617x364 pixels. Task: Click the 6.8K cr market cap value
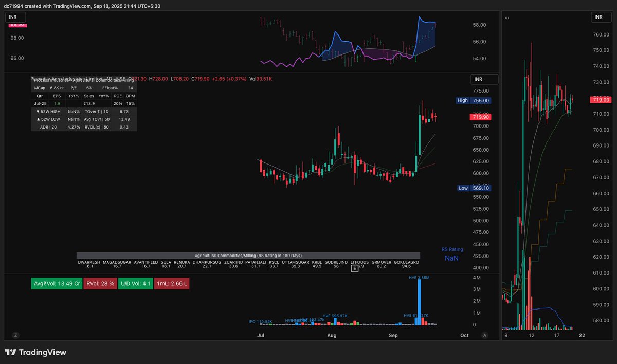57,88
